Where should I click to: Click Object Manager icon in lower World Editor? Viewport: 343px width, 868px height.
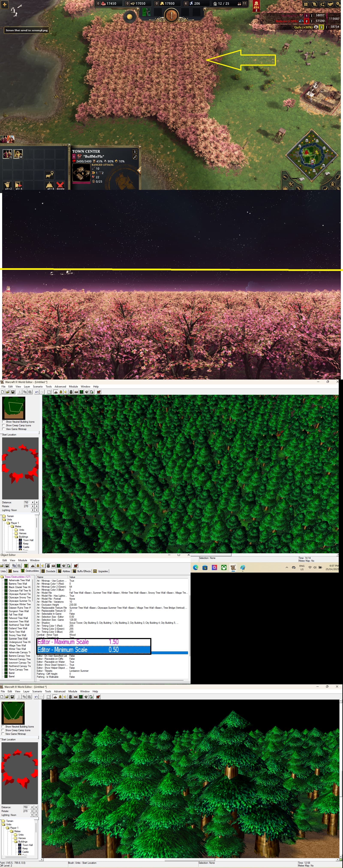click(86, 697)
